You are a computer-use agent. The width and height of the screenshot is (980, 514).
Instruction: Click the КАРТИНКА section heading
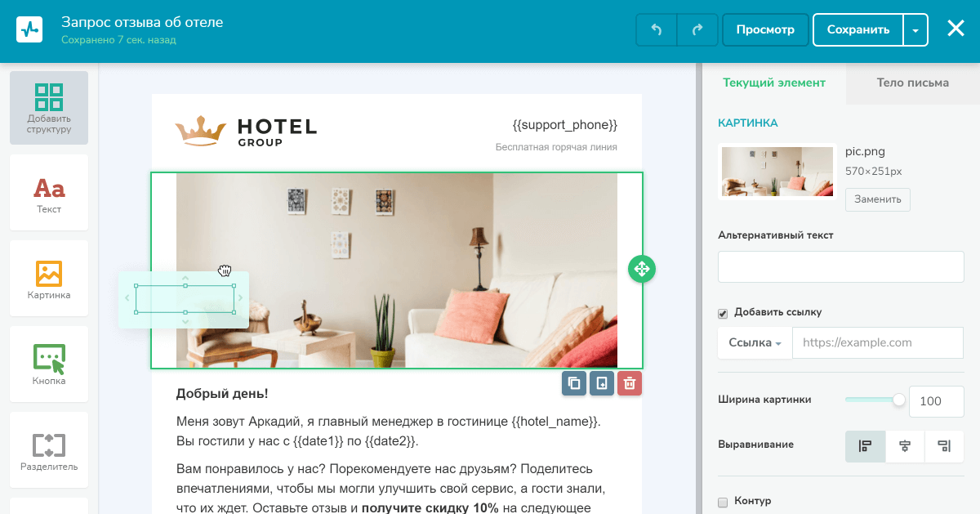pos(748,123)
